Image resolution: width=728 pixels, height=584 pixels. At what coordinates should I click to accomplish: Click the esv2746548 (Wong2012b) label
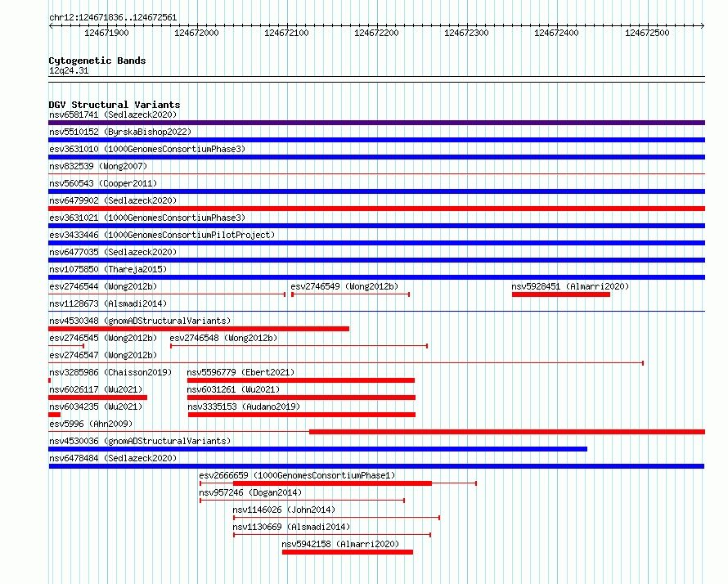[223, 338]
